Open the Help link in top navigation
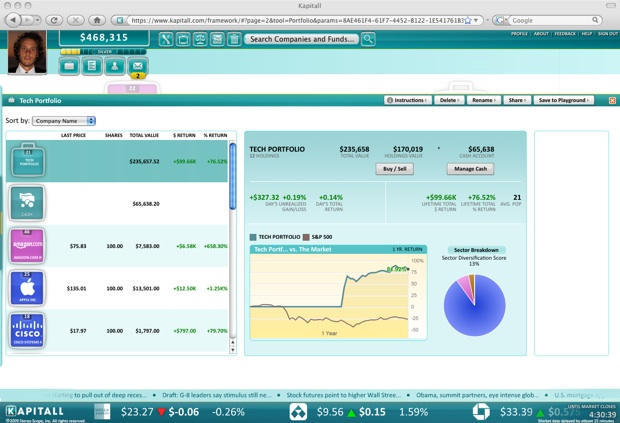Screen dimensions: 620x423 587,34
